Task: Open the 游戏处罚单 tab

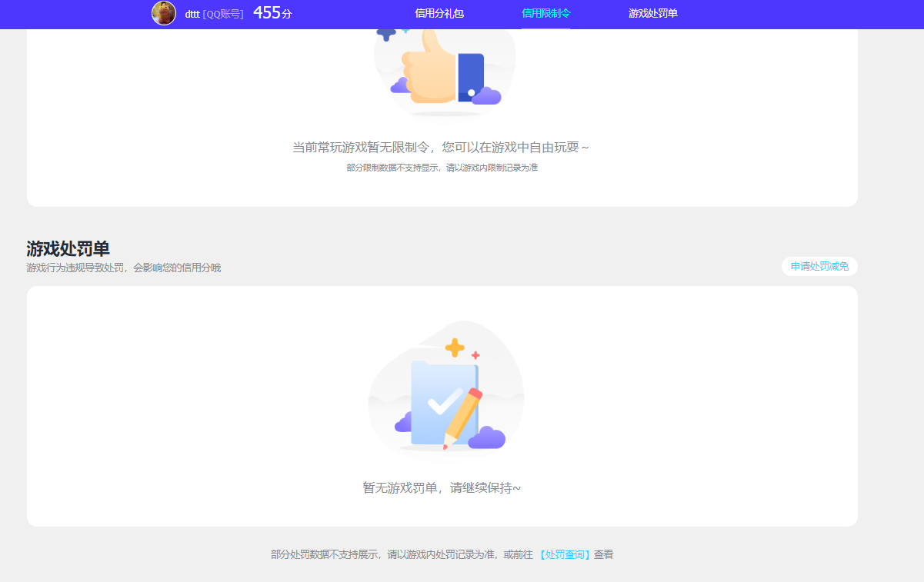Action: 651,14
